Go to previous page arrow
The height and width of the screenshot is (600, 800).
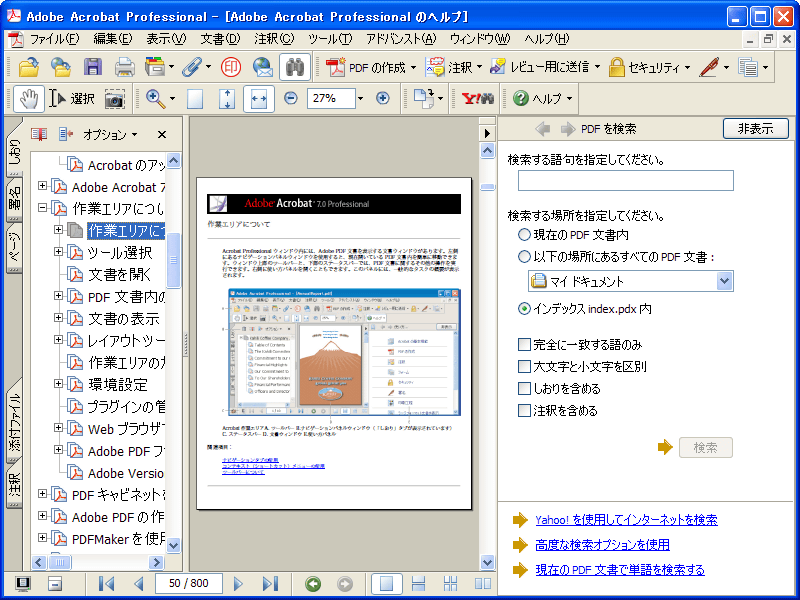click(x=138, y=583)
